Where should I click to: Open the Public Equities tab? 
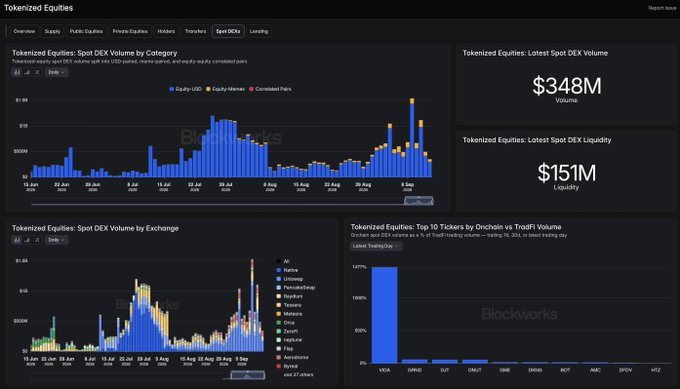pyautogui.click(x=86, y=31)
